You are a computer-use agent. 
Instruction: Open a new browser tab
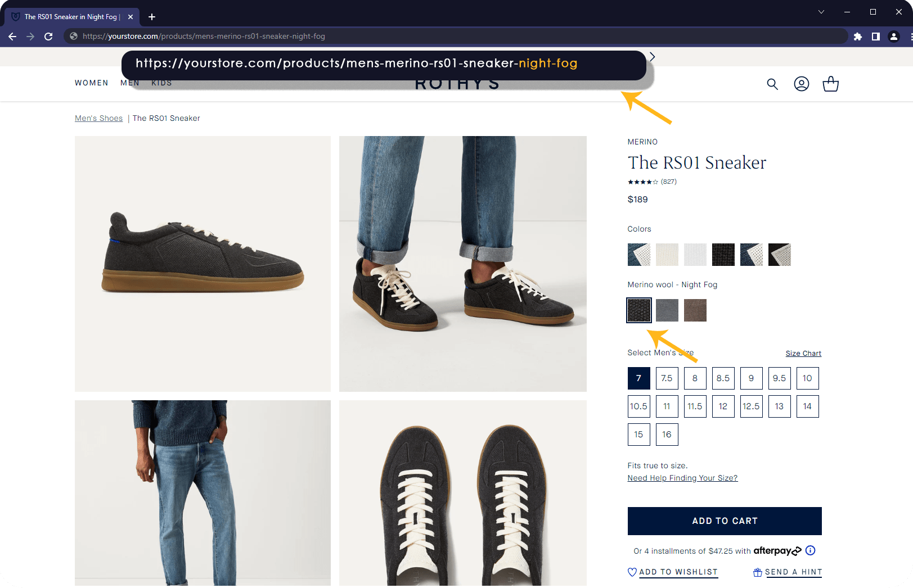pos(152,17)
